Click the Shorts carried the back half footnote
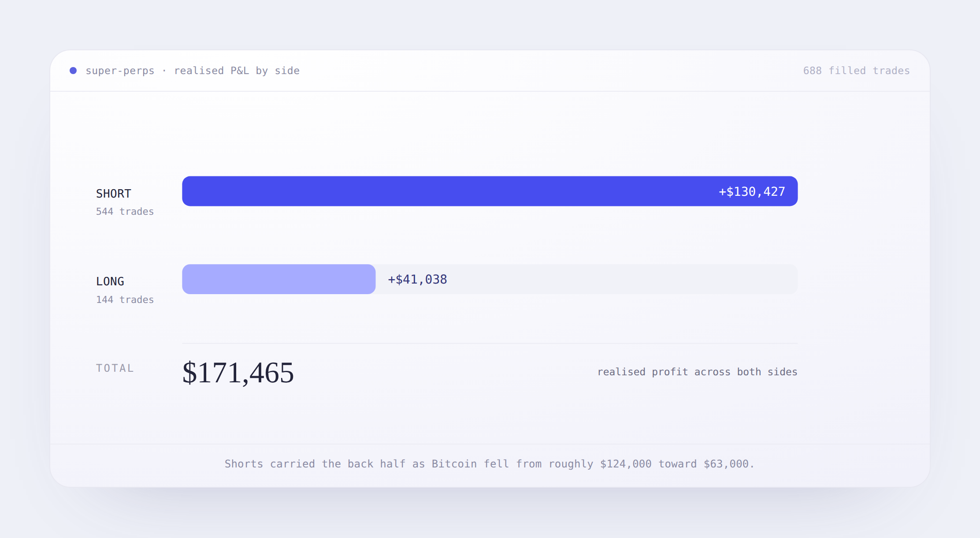 tap(490, 464)
